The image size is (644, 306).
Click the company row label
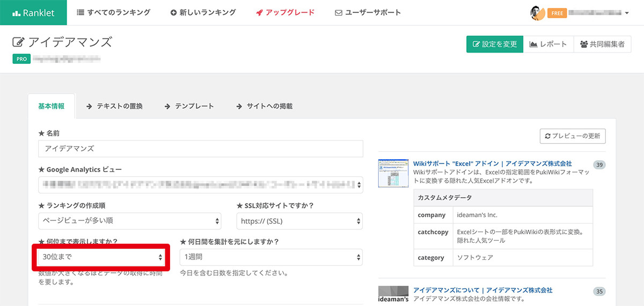432,215
